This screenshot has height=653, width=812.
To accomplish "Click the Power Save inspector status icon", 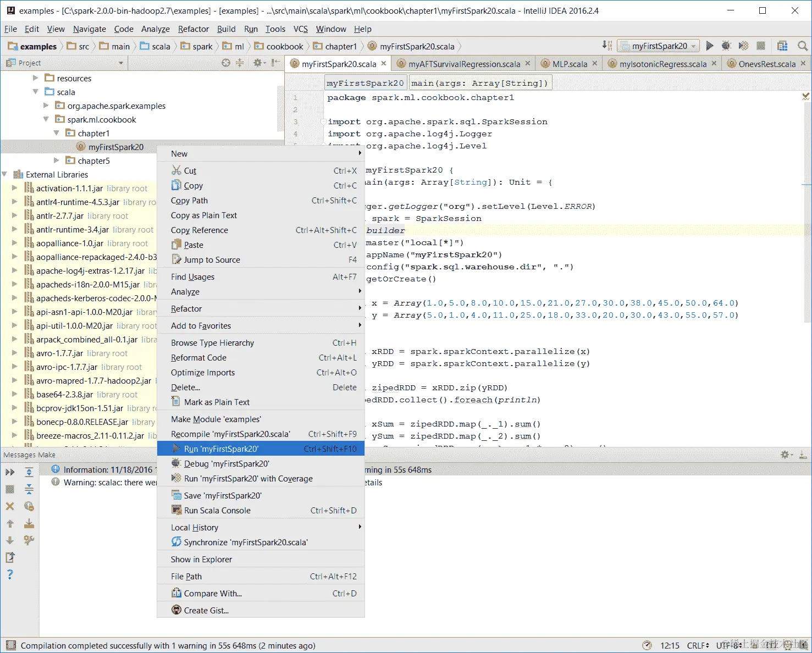I will (x=647, y=645).
